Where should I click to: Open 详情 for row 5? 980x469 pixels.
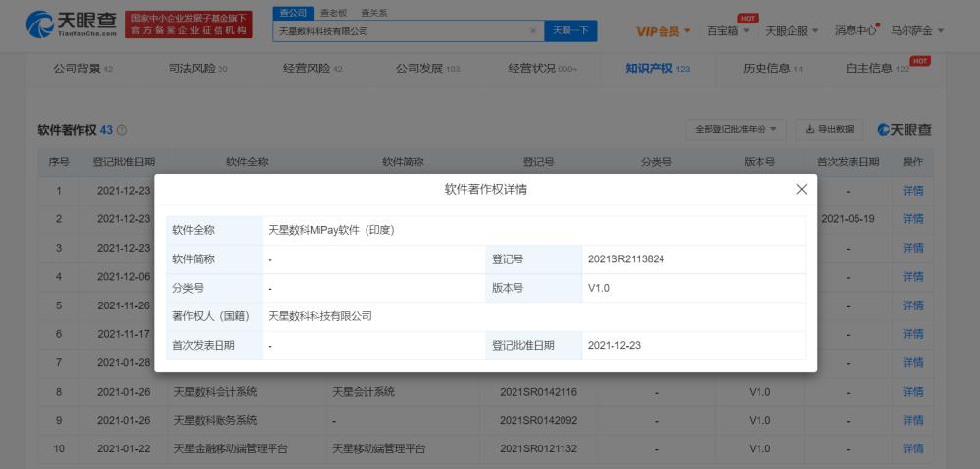[912, 305]
